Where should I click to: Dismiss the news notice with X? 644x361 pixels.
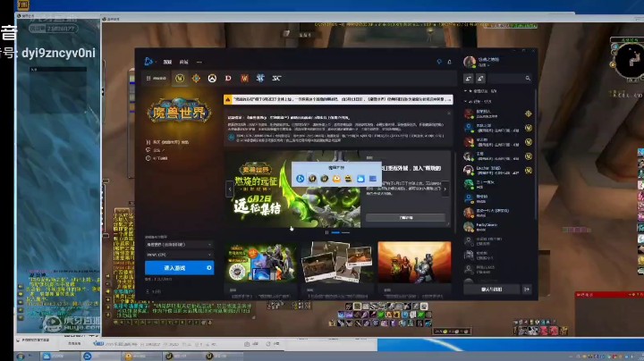tap(449, 113)
